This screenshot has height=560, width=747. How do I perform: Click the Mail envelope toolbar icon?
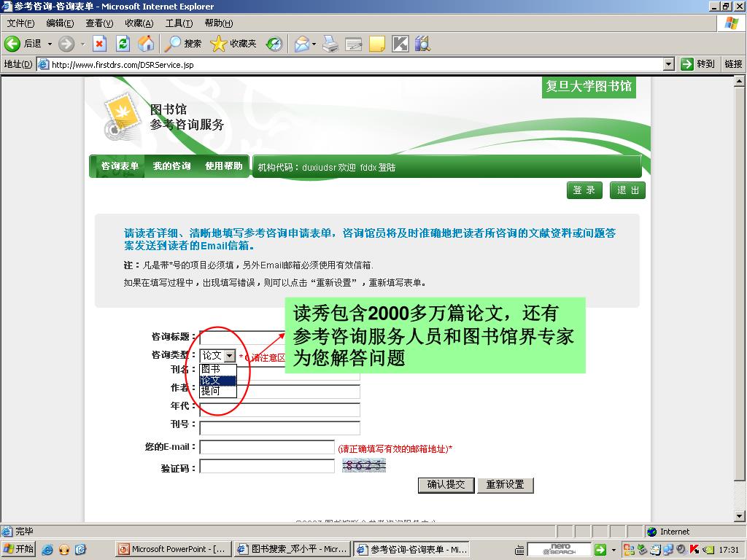click(x=301, y=44)
